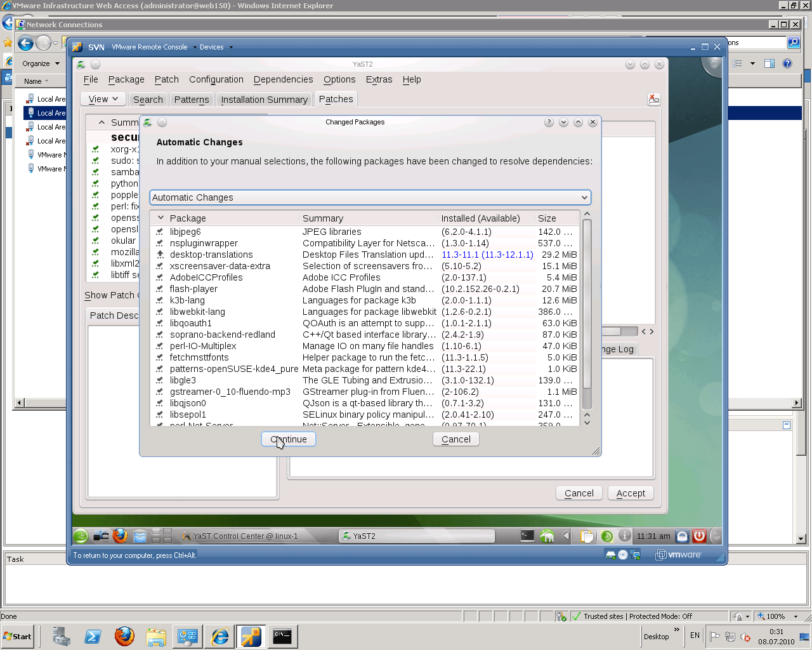Click the Changed Packages dialog help icon
This screenshot has width=812, height=650.
click(549, 123)
